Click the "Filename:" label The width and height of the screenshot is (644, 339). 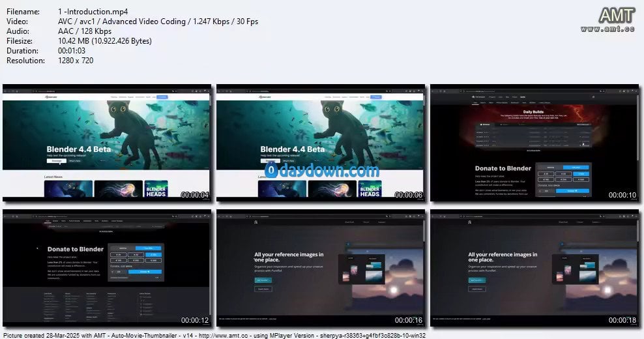(23, 12)
